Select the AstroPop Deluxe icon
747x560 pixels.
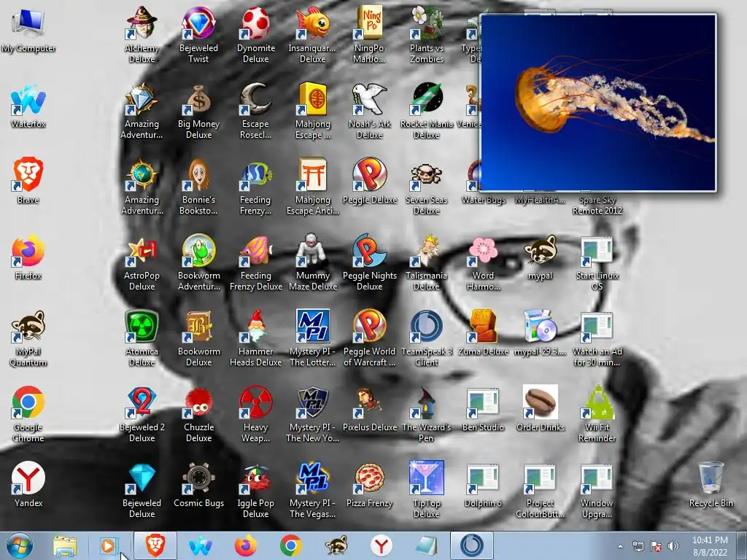(x=142, y=262)
